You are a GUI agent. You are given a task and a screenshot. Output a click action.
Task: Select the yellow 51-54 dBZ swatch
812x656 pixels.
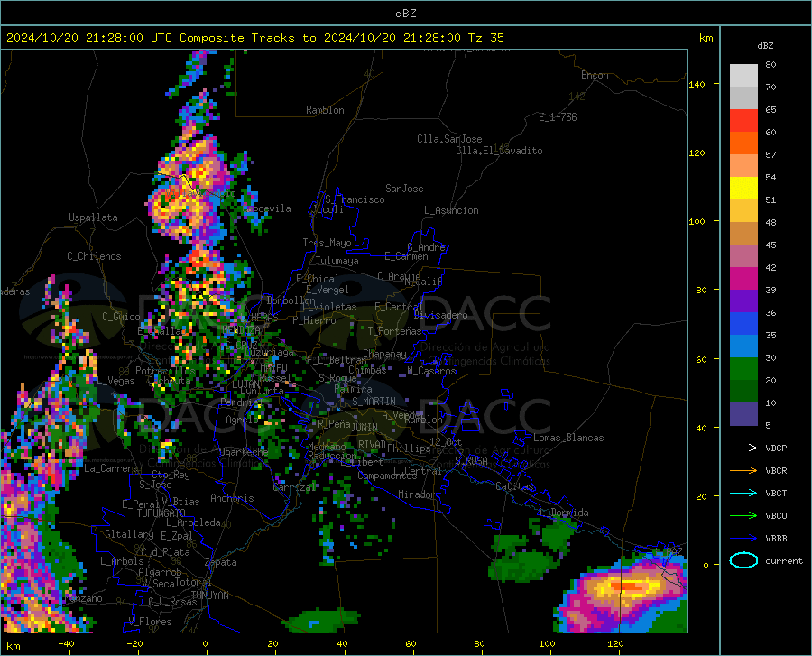tap(743, 189)
